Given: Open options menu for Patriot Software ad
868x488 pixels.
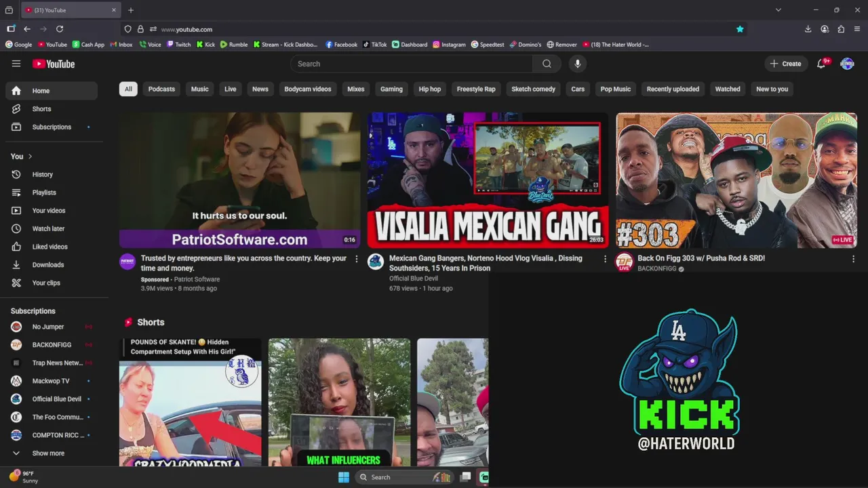Looking at the screenshot, I should coord(357,259).
